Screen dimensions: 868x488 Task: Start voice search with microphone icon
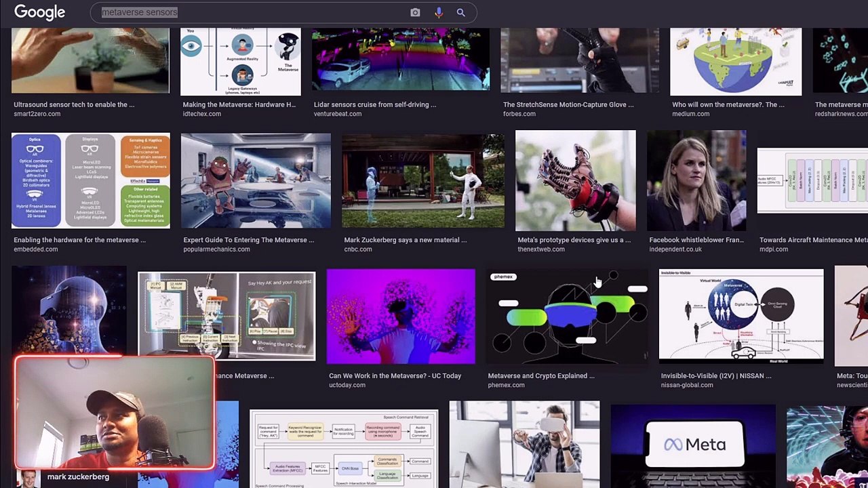439,12
